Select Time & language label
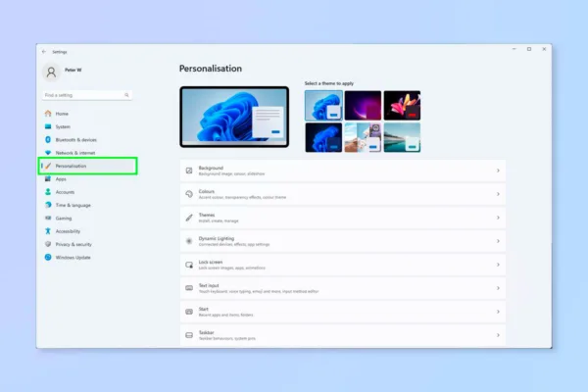This screenshot has width=588, height=392. click(73, 205)
